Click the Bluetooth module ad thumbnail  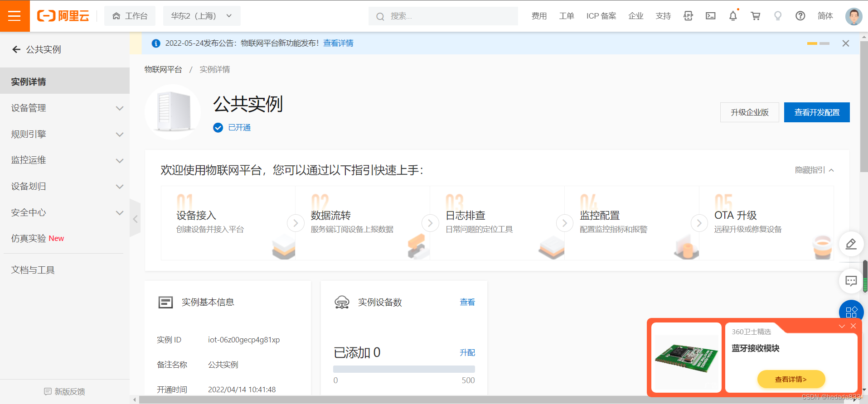(x=686, y=357)
